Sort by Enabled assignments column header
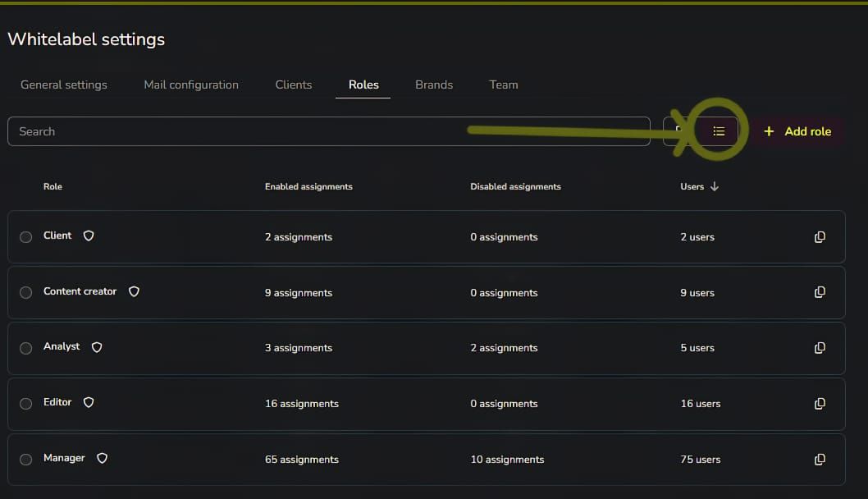Image resolution: width=868 pixels, height=499 pixels. tap(308, 186)
